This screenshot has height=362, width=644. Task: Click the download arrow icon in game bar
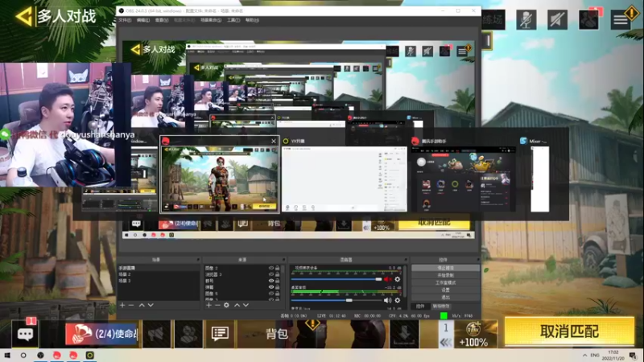pyautogui.click(x=404, y=334)
